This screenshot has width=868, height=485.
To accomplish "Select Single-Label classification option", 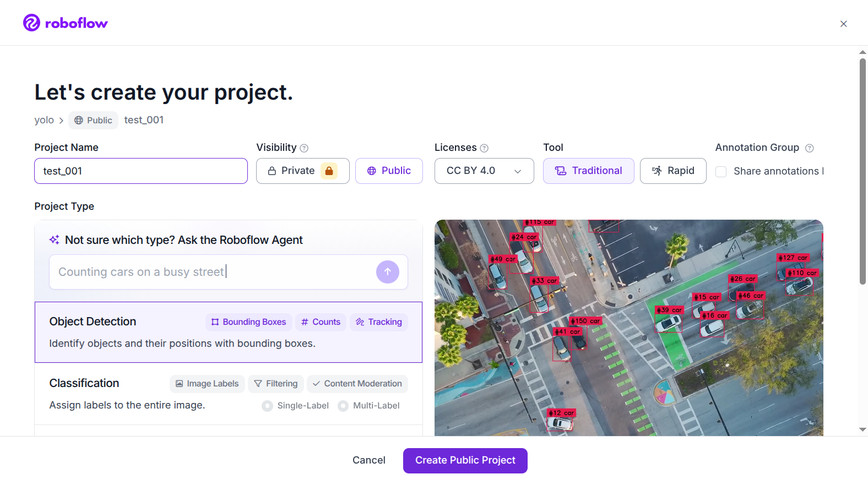I will (268, 406).
